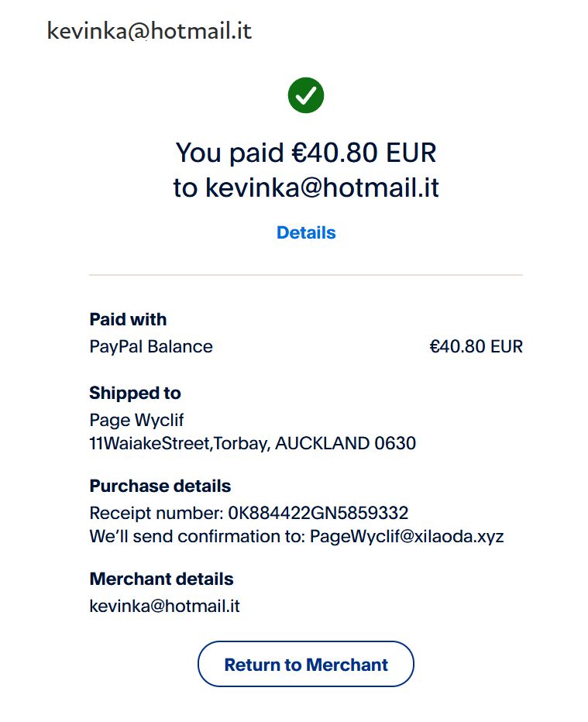The width and height of the screenshot is (588, 722).
Task: Click the recipient name Page Wyclif
Action: (x=136, y=420)
